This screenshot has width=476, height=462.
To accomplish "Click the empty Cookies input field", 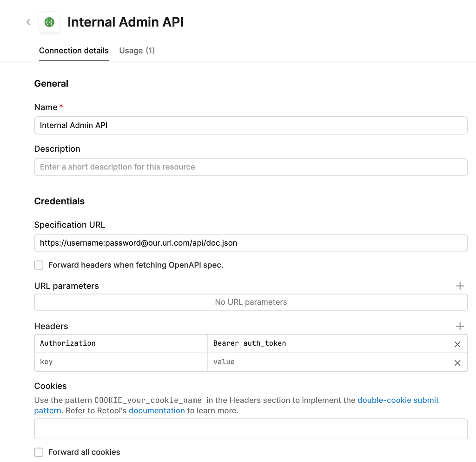I will click(251, 429).
